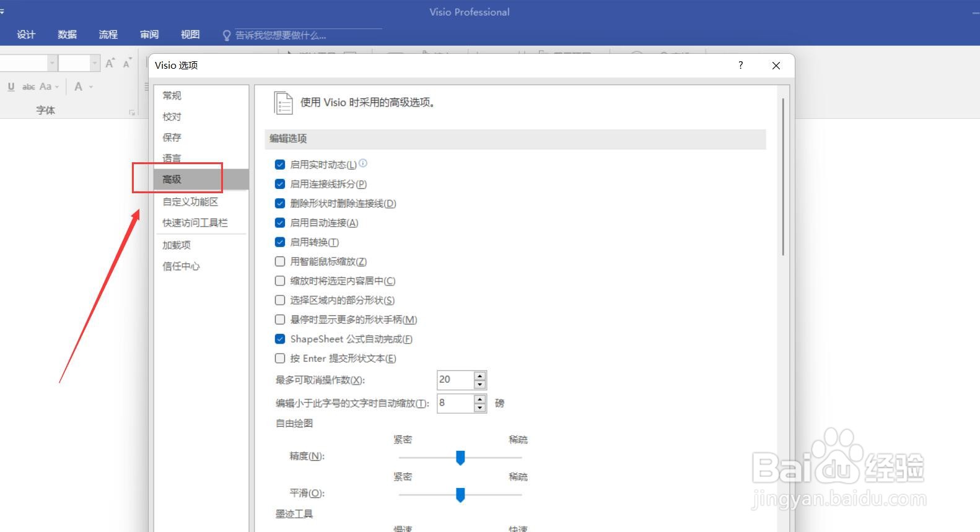Switch to the 审阅 ribbon tab
The image size is (980, 532).
click(x=149, y=35)
